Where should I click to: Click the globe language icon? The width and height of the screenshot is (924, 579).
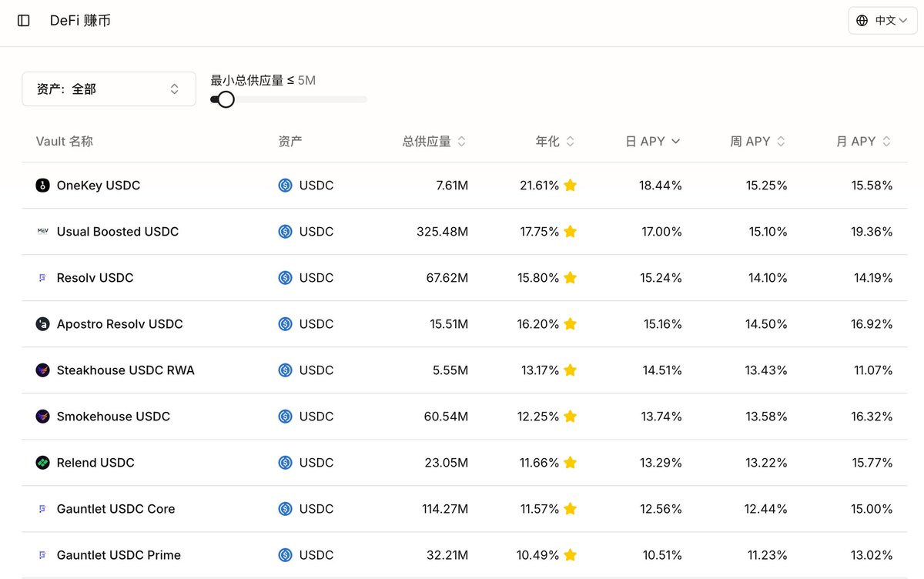(x=862, y=21)
